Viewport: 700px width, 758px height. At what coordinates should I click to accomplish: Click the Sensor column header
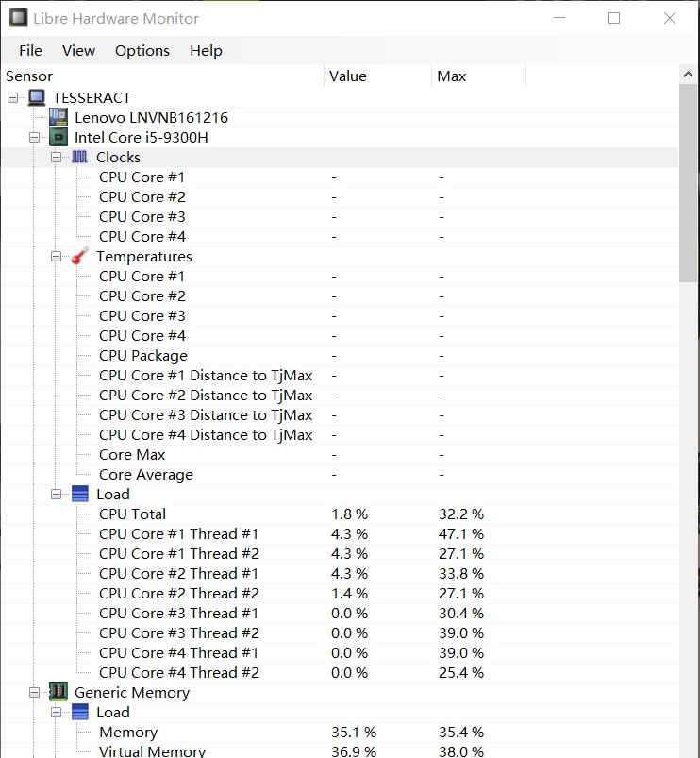point(29,76)
